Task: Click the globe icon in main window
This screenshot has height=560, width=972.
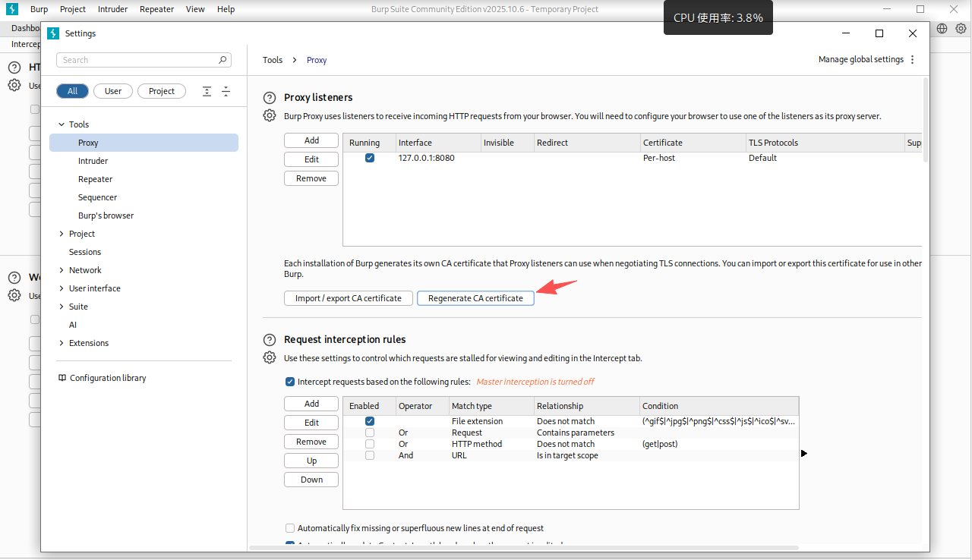Action: [x=942, y=28]
